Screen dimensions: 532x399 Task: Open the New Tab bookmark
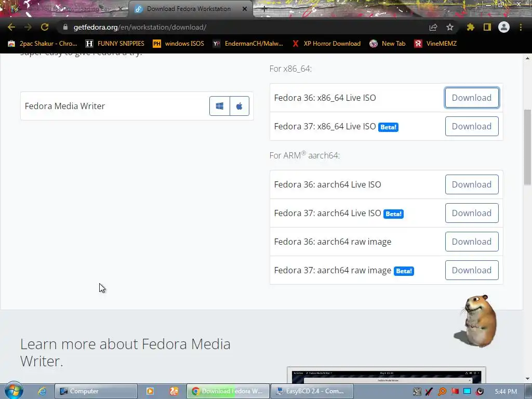(x=388, y=44)
